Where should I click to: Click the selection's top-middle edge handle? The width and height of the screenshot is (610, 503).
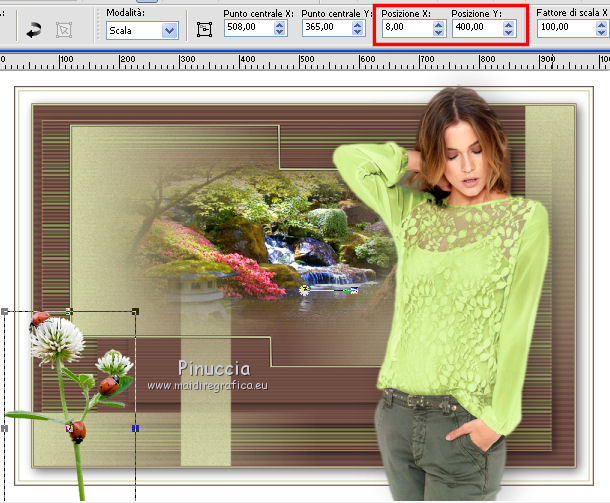(x=69, y=311)
